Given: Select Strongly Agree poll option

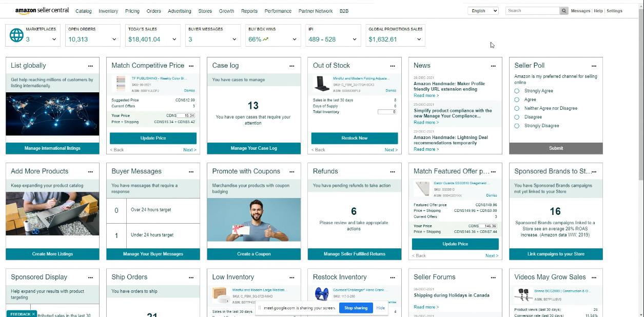Looking at the screenshot, I should [x=517, y=91].
